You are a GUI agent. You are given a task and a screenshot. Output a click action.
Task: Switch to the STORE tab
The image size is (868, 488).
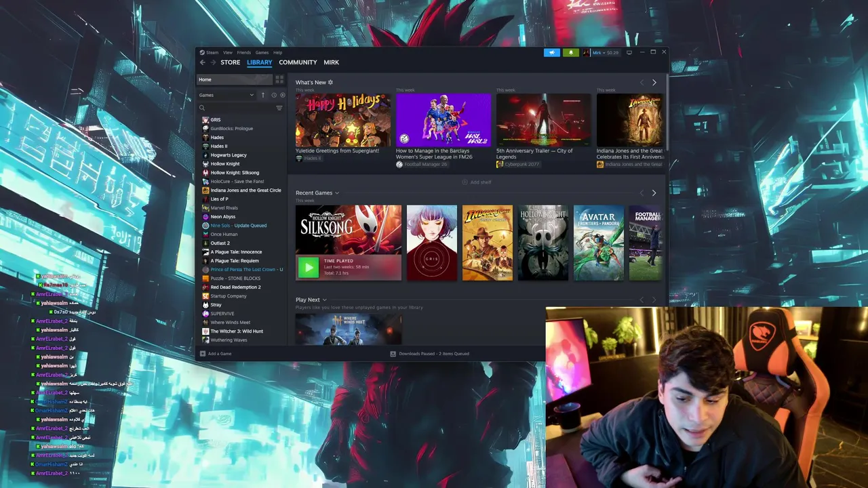230,62
